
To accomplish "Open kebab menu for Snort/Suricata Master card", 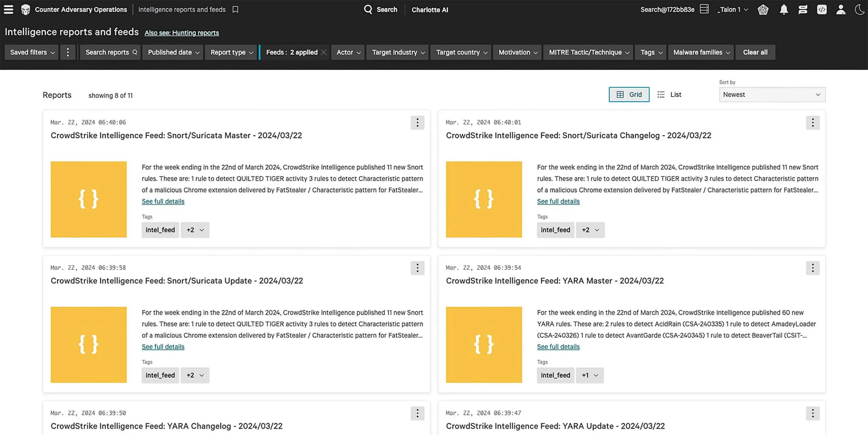I will [417, 122].
